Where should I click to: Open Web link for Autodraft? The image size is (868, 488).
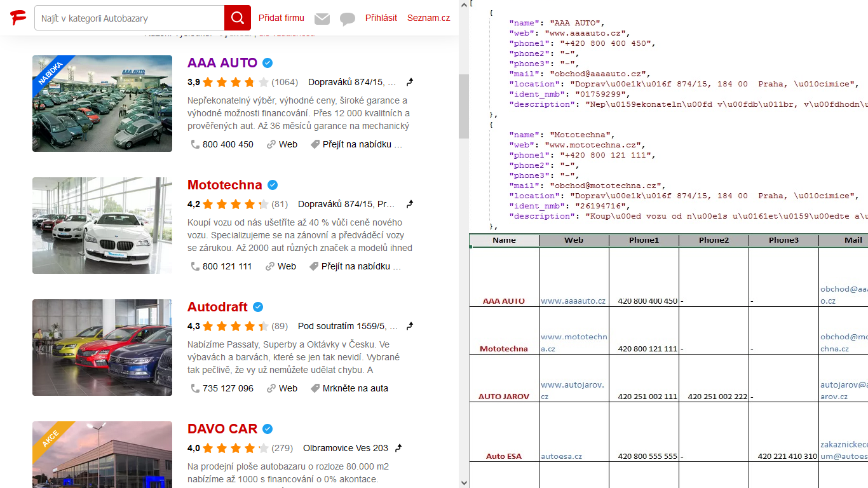pos(282,388)
